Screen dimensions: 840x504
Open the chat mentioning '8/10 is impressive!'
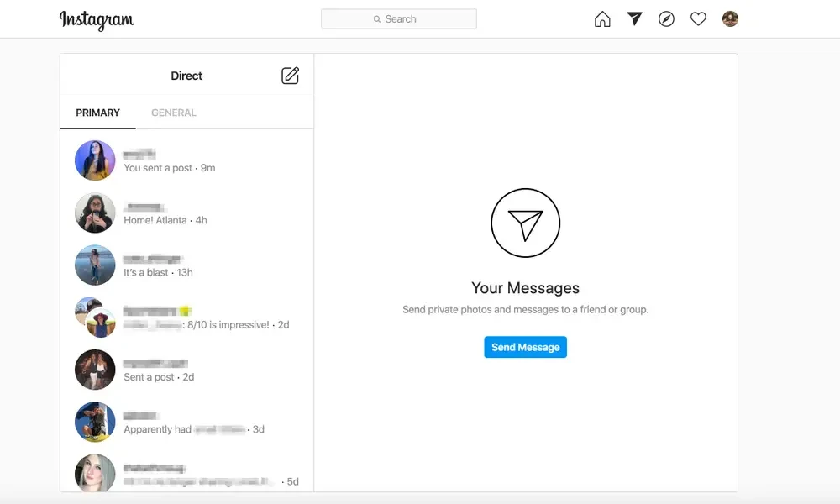coord(185,318)
